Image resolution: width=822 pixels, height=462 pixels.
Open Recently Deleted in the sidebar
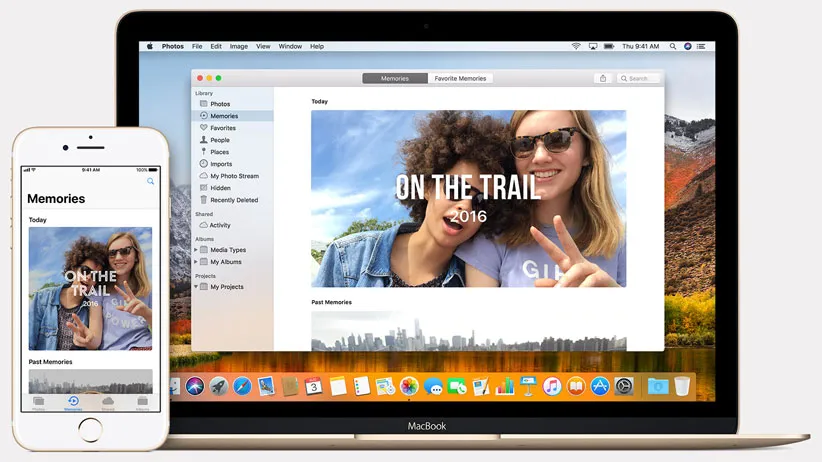(233, 200)
